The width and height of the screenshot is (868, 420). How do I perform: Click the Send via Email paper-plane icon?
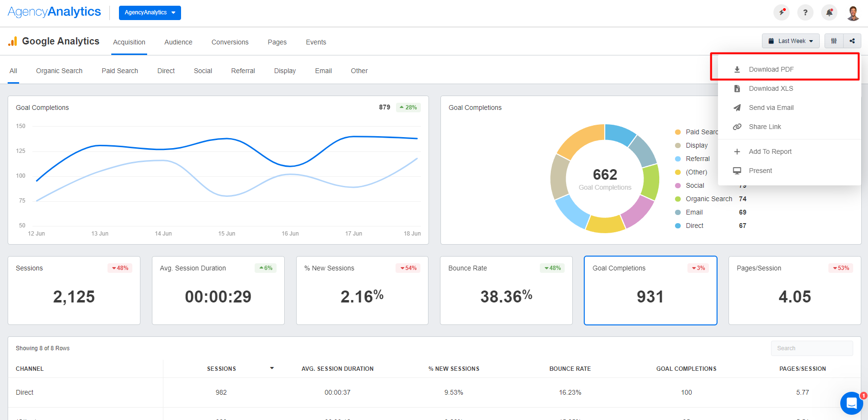click(x=737, y=108)
